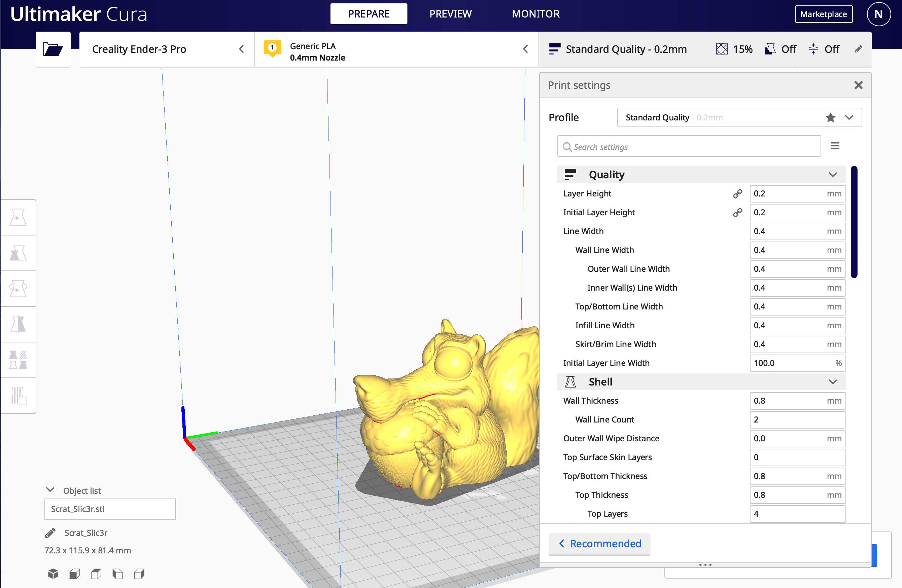Collapse the Quality settings section
The height and width of the screenshot is (588, 902).
(833, 175)
